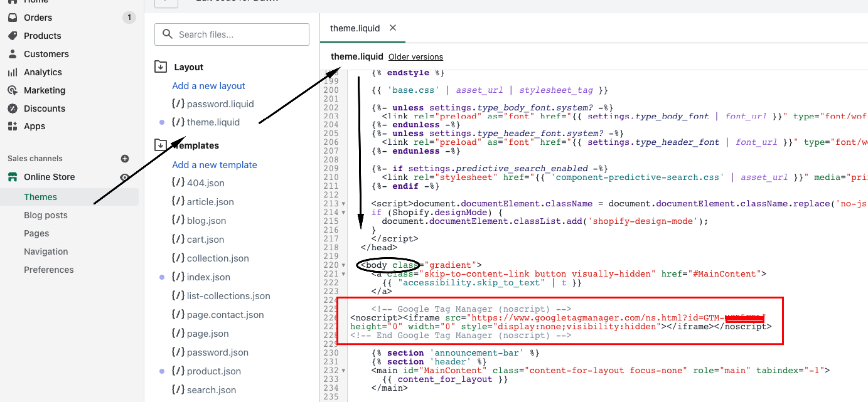
Task: Click the Discounts badge icon
Action: pyautogui.click(x=13, y=108)
